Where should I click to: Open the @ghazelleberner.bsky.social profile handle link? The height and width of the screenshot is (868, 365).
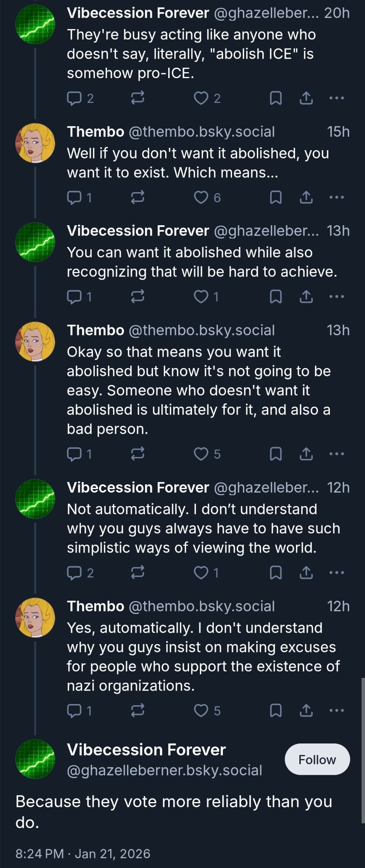(164, 770)
